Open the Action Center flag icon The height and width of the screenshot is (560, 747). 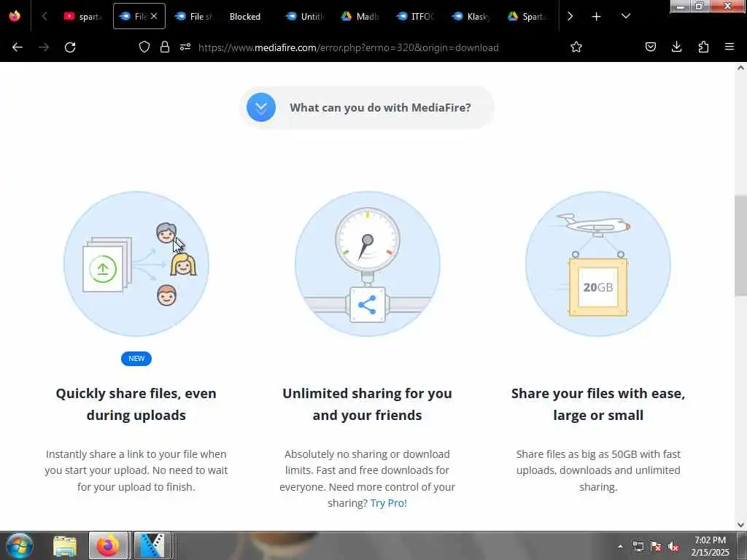click(656, 546)
